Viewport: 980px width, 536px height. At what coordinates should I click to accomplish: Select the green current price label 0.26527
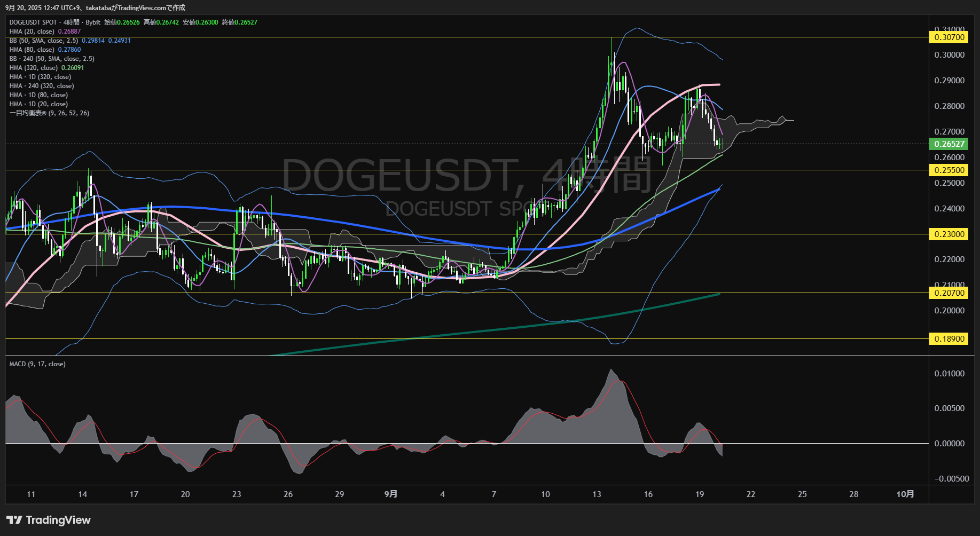tap(949, 144)
